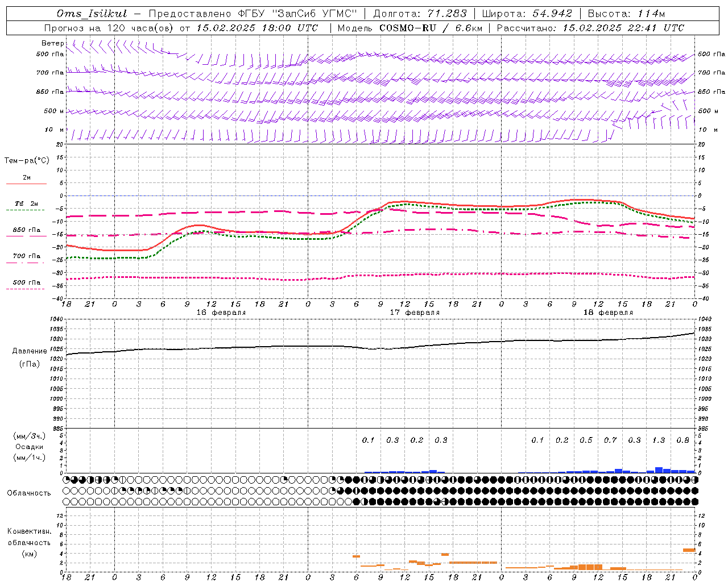Image resolution: width=728 pixels, height=582 pixels.
Task: Click the "Тем-ра(°C)" temperature panel label
Action: tap(27, 161)
